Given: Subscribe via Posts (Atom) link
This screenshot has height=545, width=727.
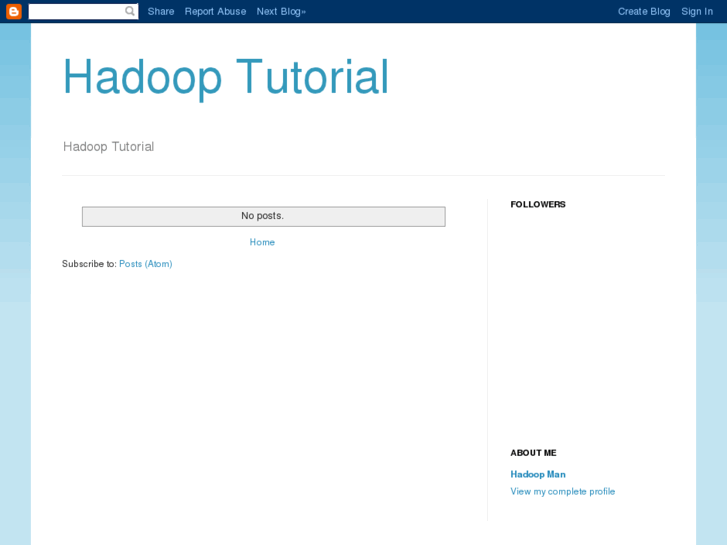Looking at the screenshot, I should coord(146,263).
